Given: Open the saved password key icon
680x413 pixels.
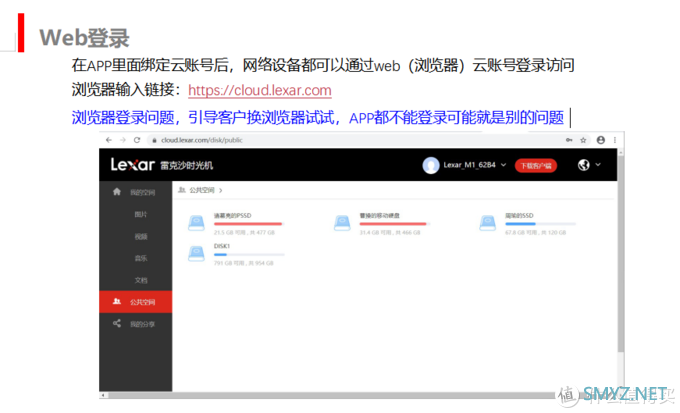Looking at the screenshot, I should [569, 140].
